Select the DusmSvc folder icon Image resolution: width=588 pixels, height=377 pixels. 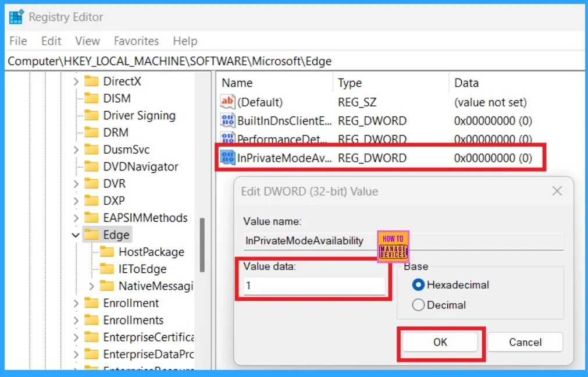(x=91, y=150)
